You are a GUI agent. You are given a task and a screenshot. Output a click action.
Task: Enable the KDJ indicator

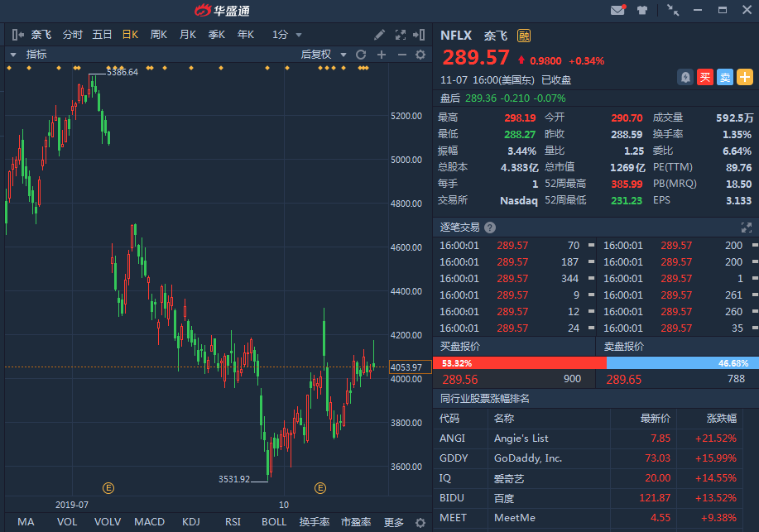[190, 522]
